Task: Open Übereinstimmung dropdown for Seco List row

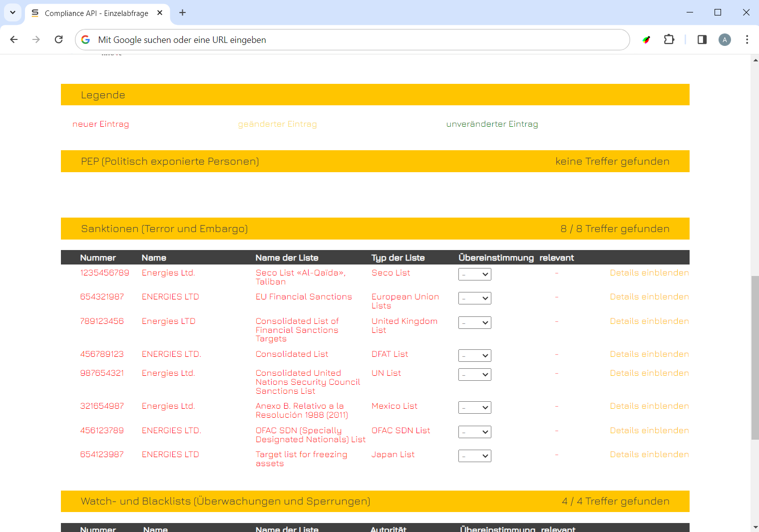Action: 474,274
